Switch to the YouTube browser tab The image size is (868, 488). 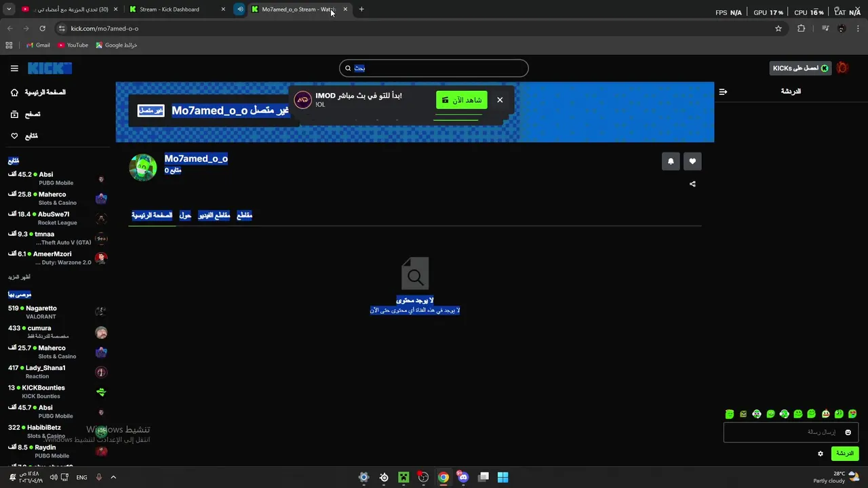68,9
